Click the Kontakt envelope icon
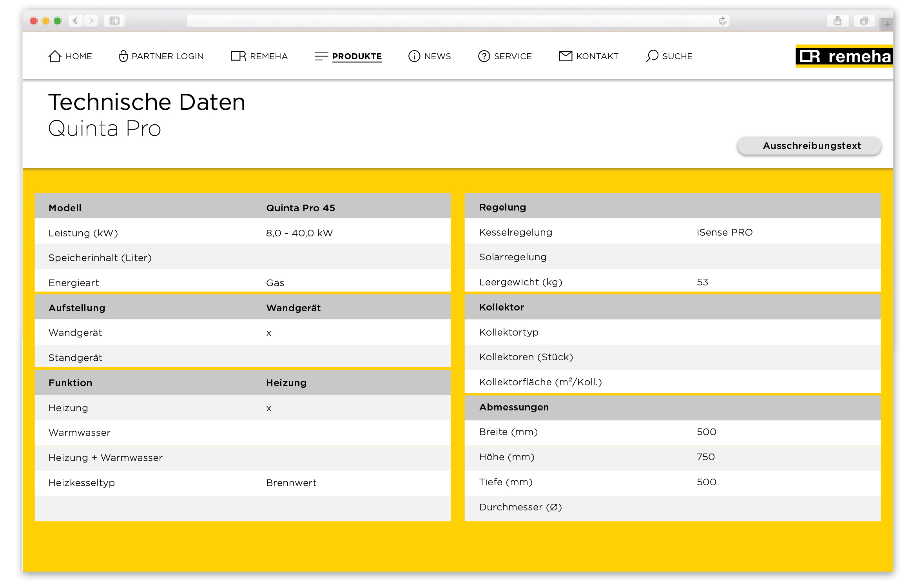The width and height of the screenshot is (912, 588). [566, 56]
